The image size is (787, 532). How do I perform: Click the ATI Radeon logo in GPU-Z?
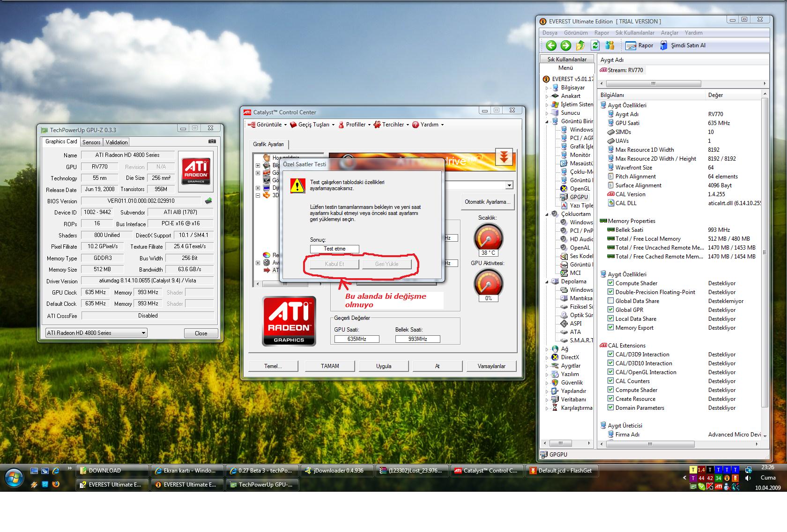196,171
